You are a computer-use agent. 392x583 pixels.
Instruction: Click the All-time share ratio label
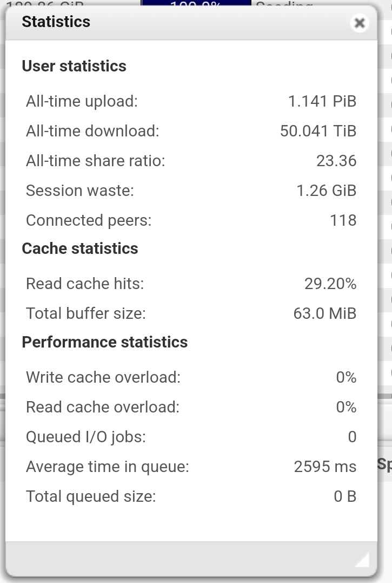[x=95, y=161]
